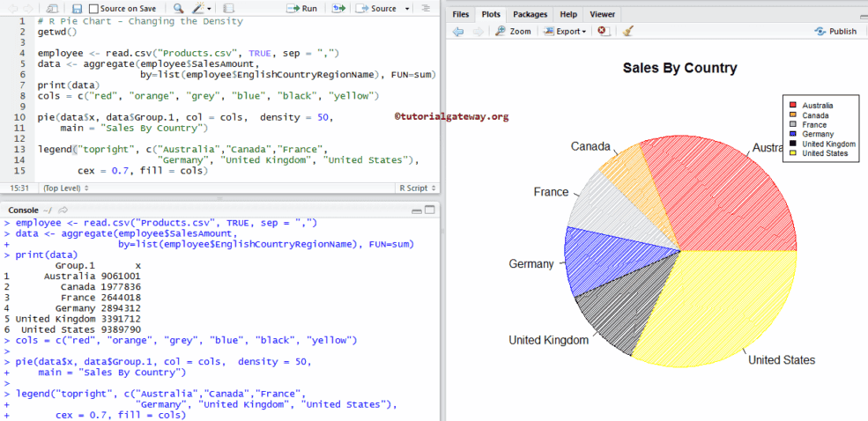Switch to the Files tab
Screen dimensions: 868x421
point(460,14)
